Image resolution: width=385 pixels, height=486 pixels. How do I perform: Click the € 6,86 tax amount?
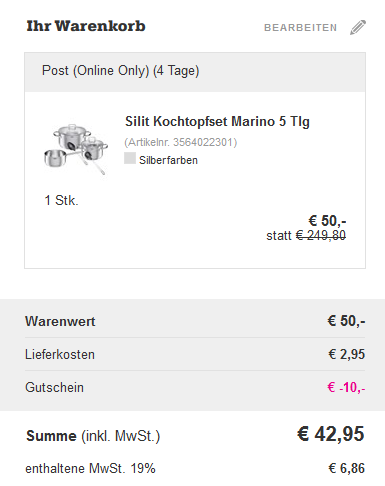click(x=347, y=468)
